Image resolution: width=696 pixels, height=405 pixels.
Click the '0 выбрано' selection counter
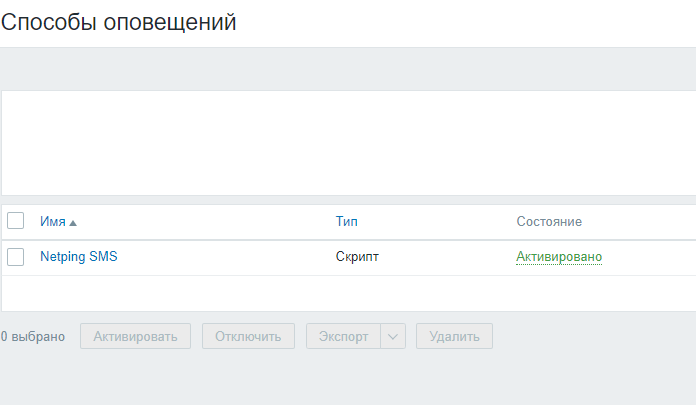point(33,337)
